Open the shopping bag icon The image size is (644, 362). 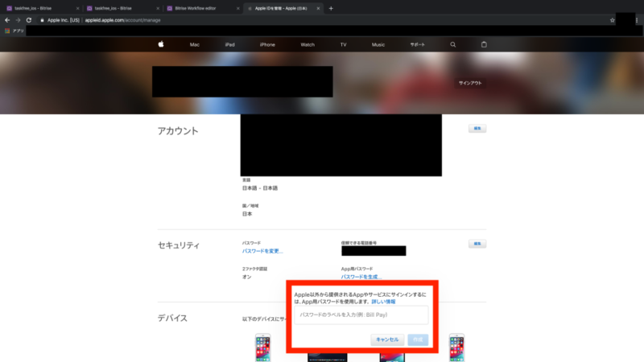484,44
